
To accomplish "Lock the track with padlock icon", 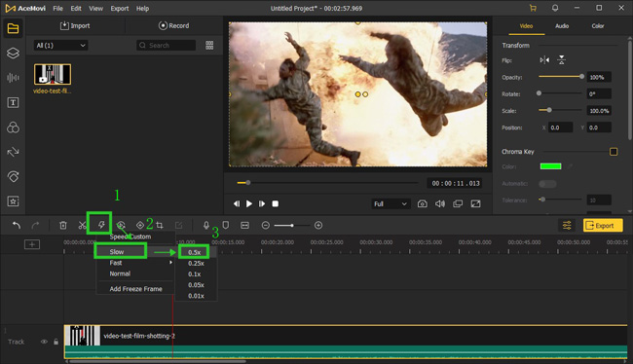I will point(56,342).
